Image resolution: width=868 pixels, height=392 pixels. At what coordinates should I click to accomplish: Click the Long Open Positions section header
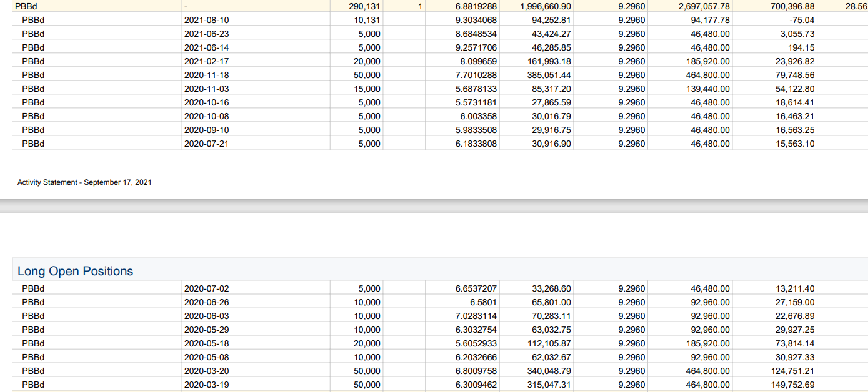click(76, 271)
